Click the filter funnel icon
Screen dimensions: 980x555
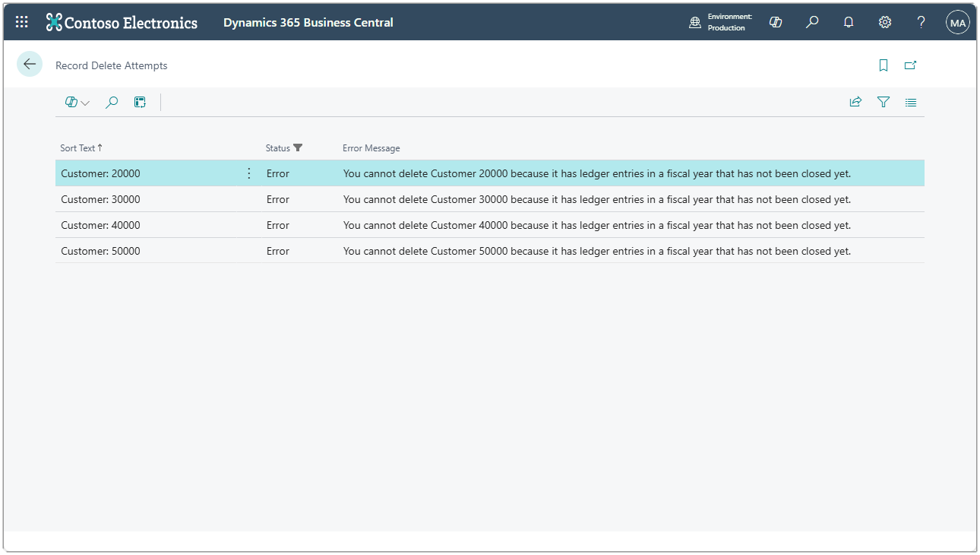click(x=883, y=101)
